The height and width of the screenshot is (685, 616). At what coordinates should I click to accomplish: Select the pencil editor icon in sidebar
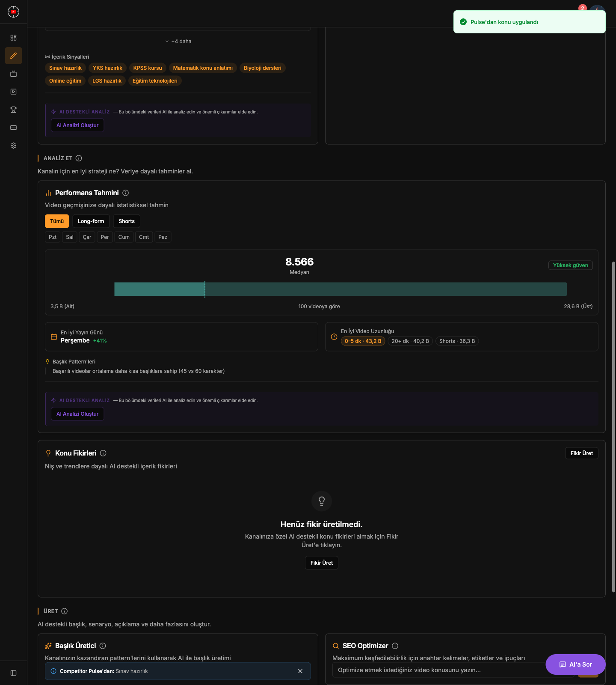[14, 56]
